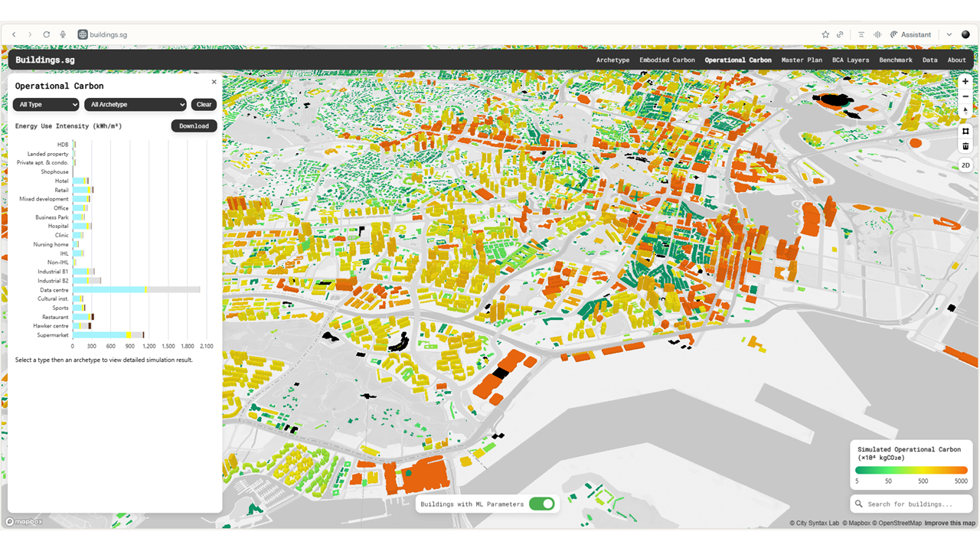980x551 pixels.
Task: Click the Buildings.sg logo
Action: [45, 60]
